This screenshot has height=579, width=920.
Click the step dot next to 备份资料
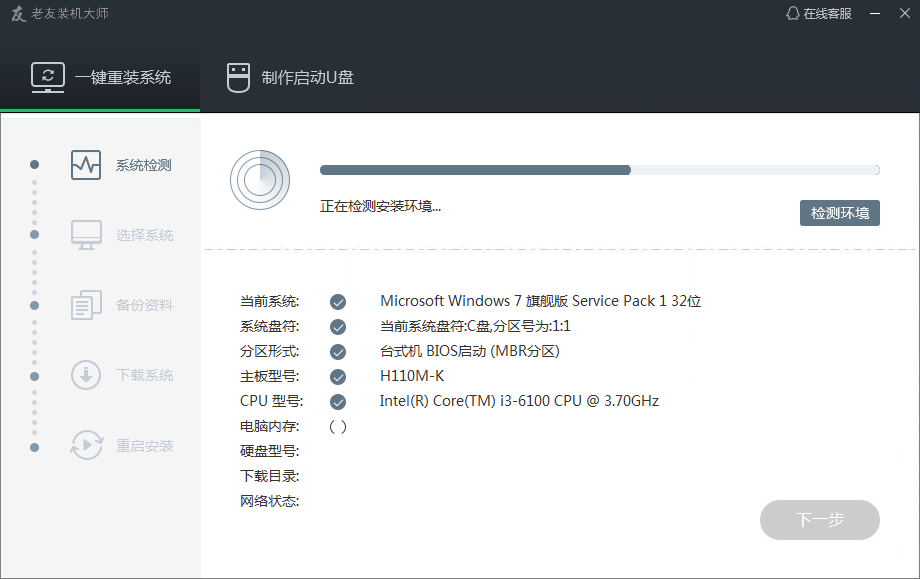click(35, 306)
